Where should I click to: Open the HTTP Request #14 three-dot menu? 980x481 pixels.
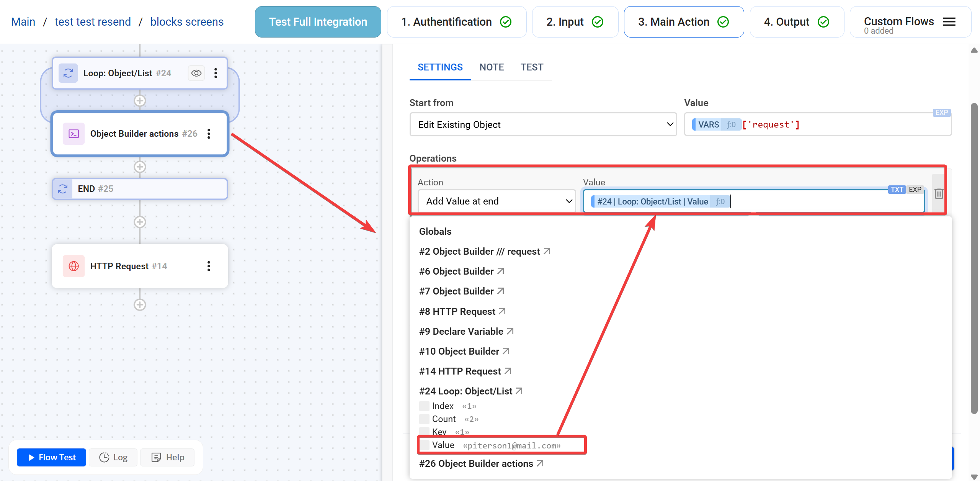point(209,266)
